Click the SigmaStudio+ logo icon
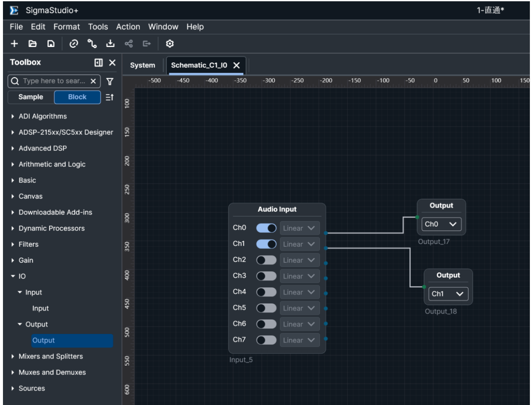This screenshot has width=532, height=405. 14,10
